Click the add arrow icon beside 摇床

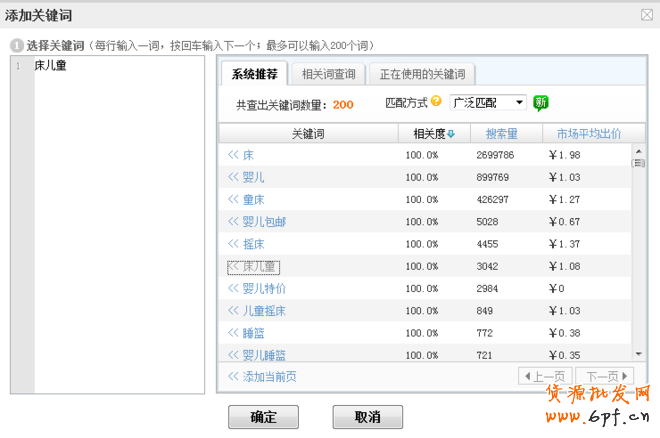point(233,244)
